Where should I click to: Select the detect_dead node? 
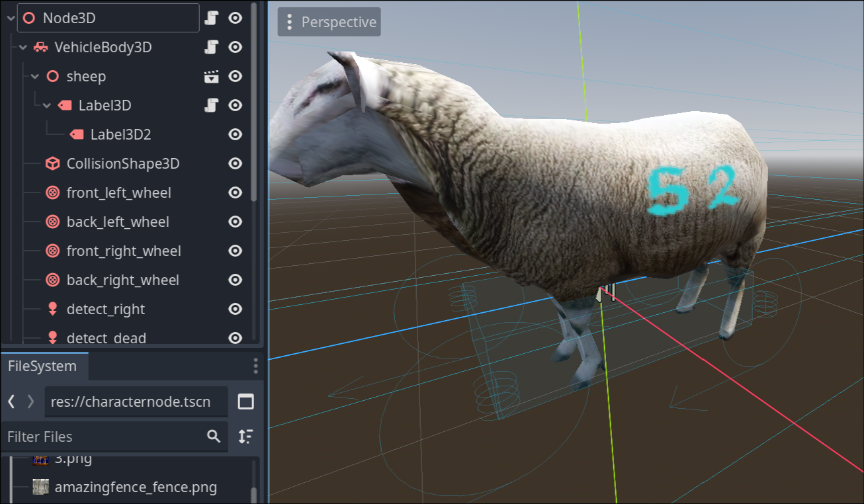point(107,338)
